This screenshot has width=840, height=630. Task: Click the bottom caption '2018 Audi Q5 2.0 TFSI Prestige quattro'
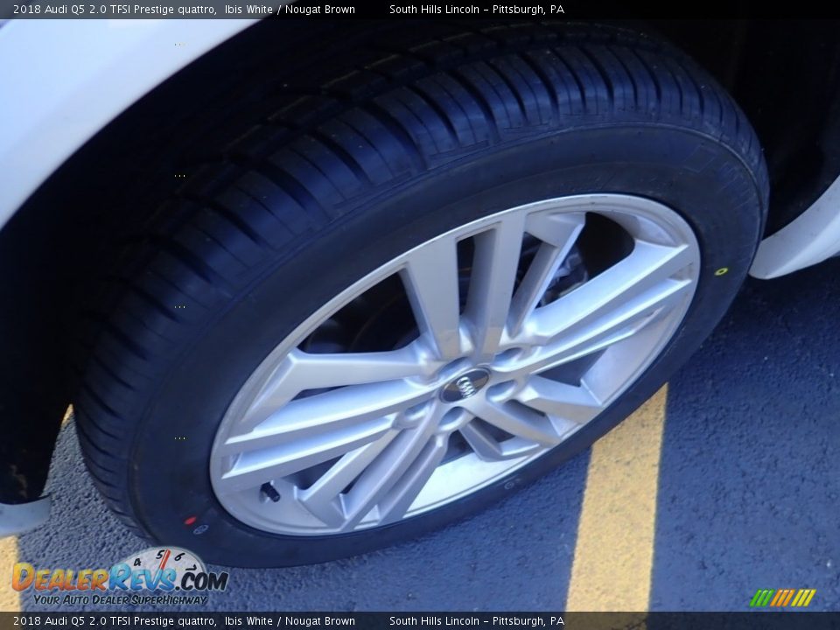(114, 621)
